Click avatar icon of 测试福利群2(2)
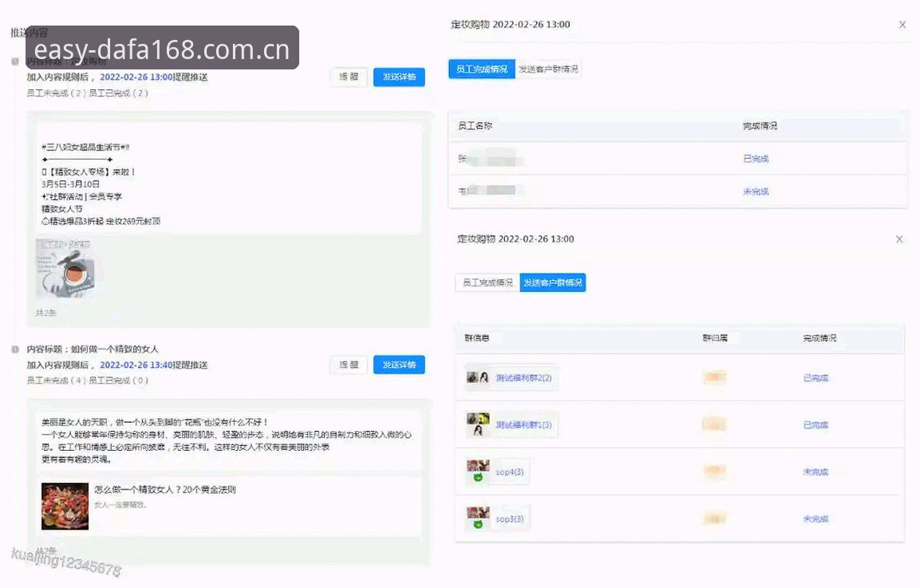Viewport: 920px width, 588px height. pyautogui.click(x=478, y=377)
